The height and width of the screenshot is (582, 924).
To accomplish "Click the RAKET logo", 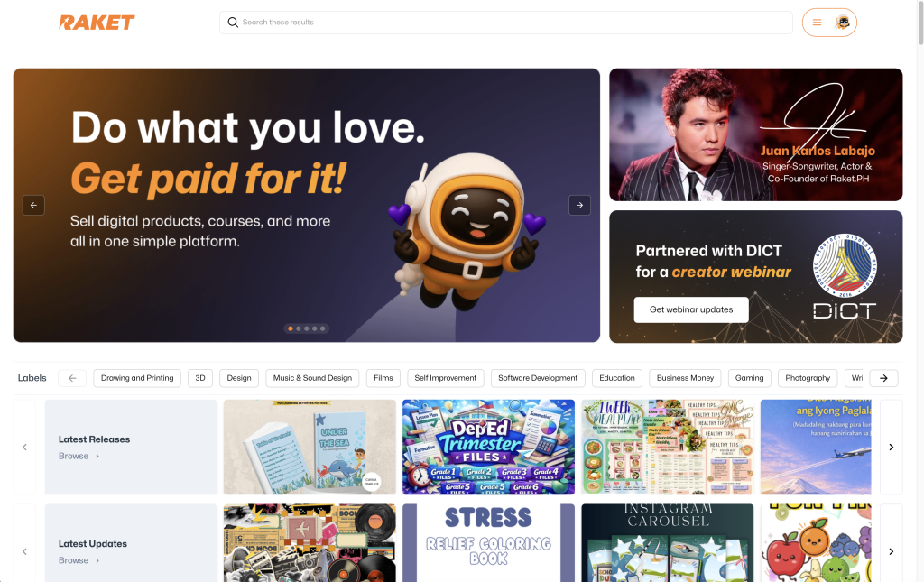I will point(97,23).
